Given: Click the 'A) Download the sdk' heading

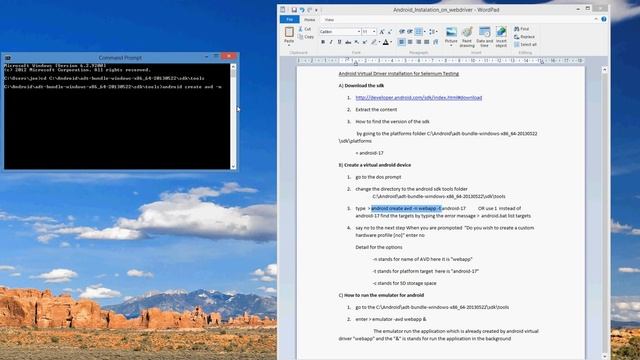Looking at the screenshot, I should tap(361, 86).
